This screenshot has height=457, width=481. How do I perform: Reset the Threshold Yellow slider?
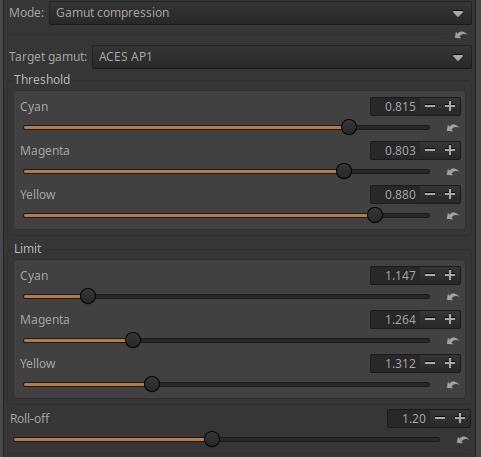coord(452,216)
